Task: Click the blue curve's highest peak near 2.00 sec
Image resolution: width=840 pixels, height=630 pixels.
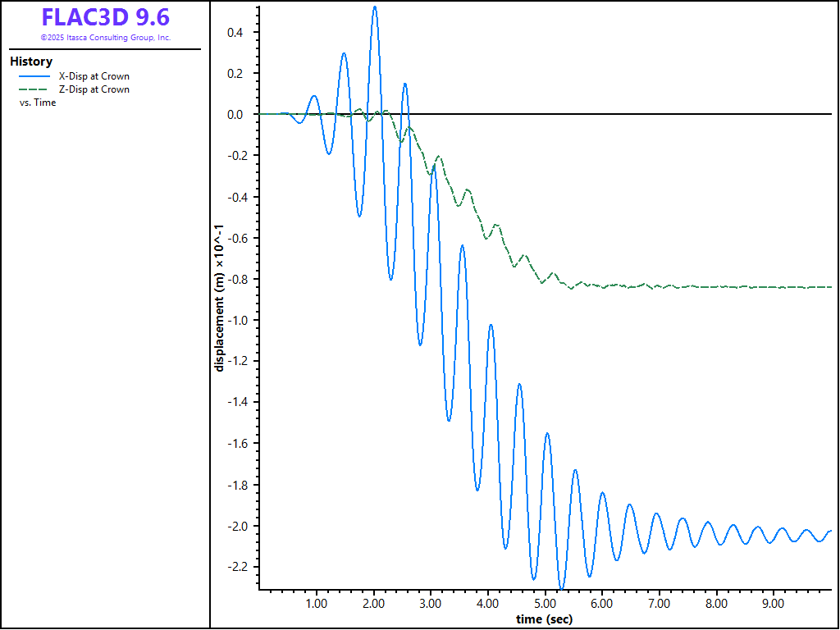Action: pos(375,7)
